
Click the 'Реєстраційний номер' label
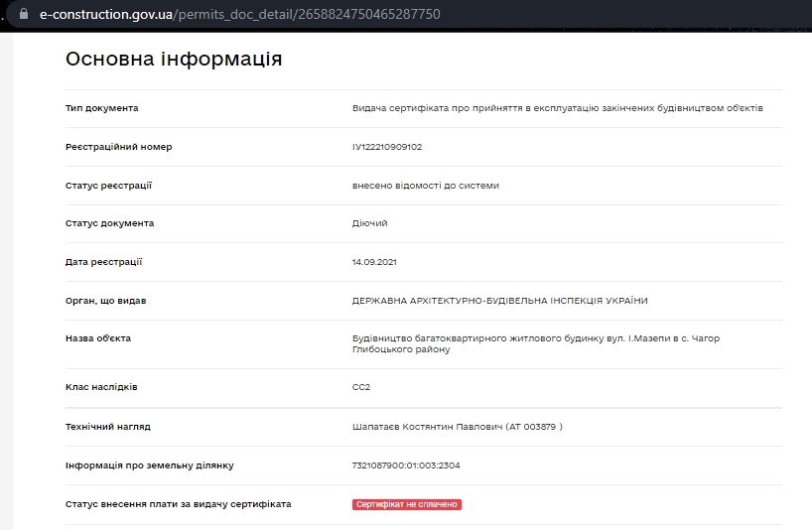[118, 147]
